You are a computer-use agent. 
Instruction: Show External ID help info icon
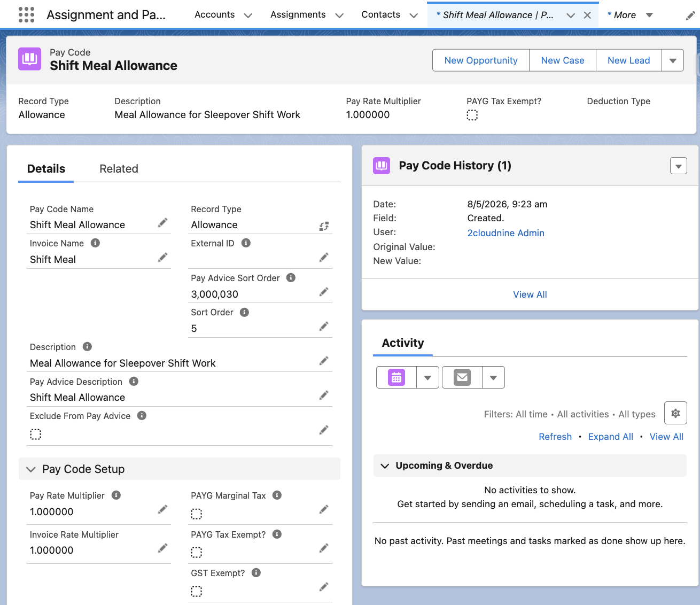pos(246,243)
